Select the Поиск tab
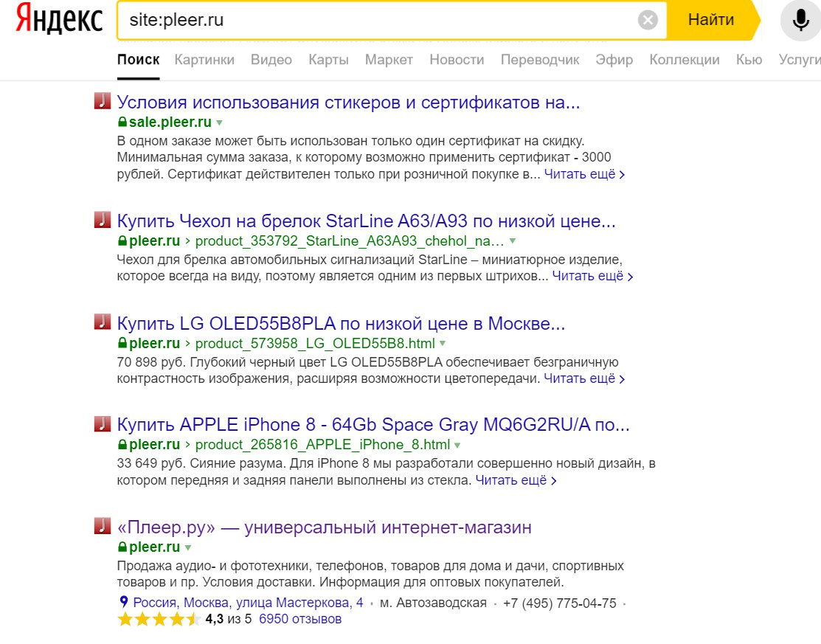The image size is (821, 644). (138, 60)
